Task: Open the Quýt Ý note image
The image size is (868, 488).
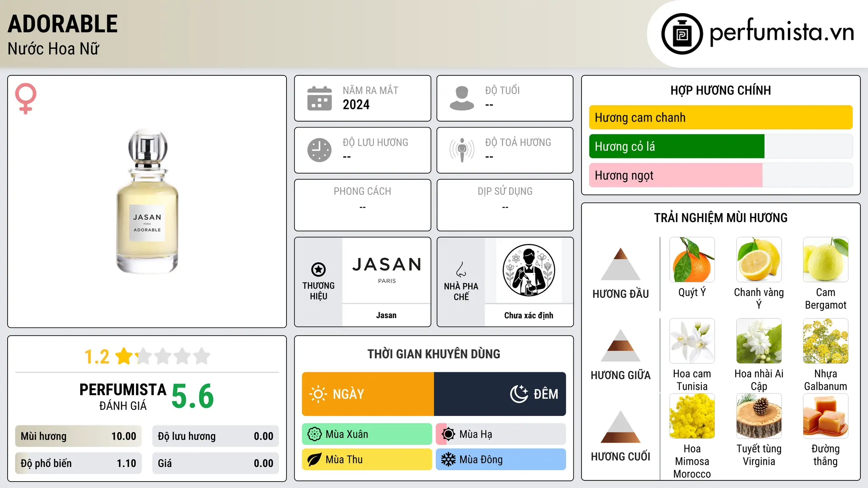Action: (x=692, y=260)
